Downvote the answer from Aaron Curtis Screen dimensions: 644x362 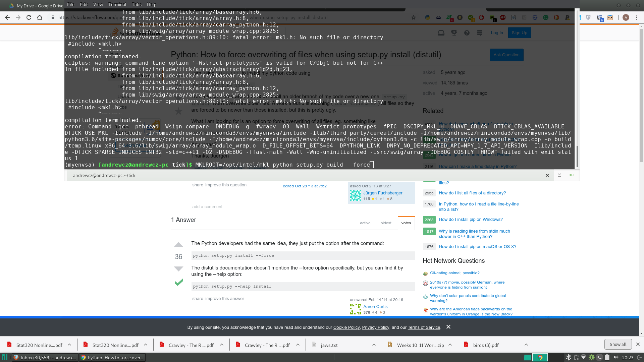tap(178, 268)
